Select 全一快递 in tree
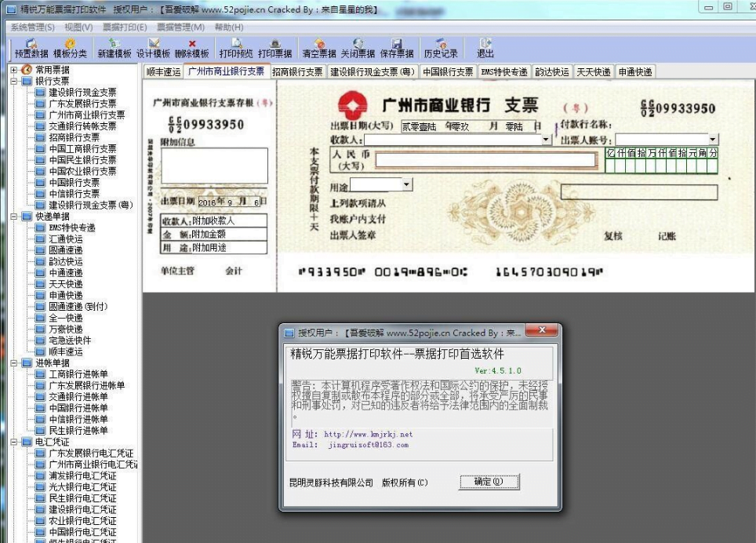 [x=66, y=318]
